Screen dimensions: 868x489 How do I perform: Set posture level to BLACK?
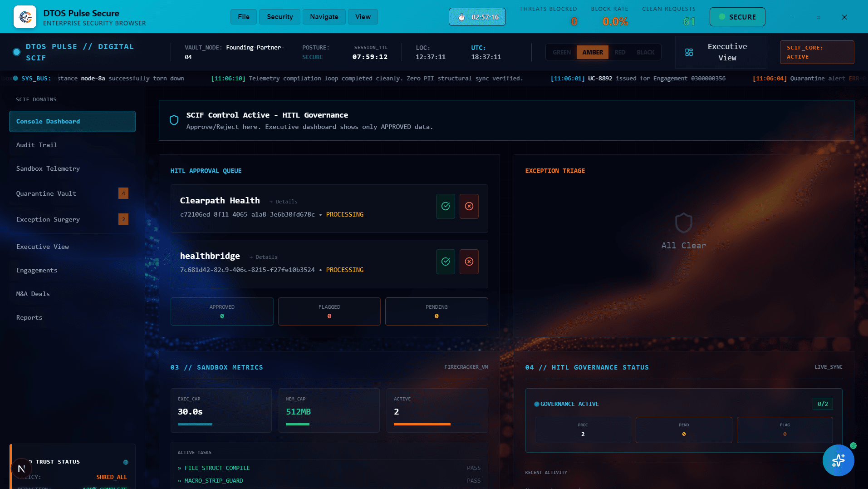645,52
